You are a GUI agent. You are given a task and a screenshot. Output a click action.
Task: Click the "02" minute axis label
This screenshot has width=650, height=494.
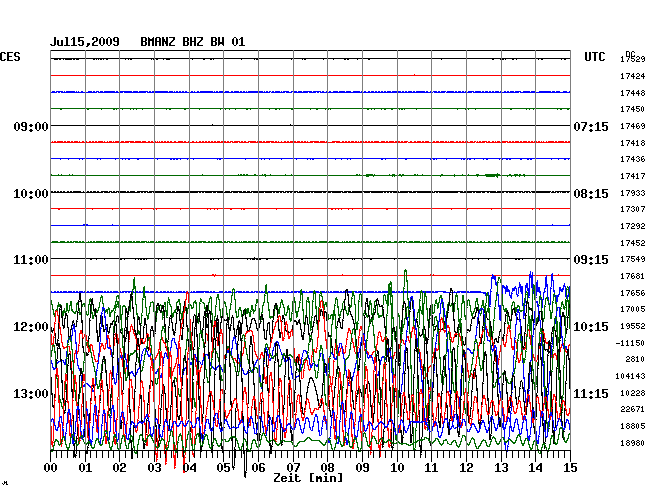(119, 468)
